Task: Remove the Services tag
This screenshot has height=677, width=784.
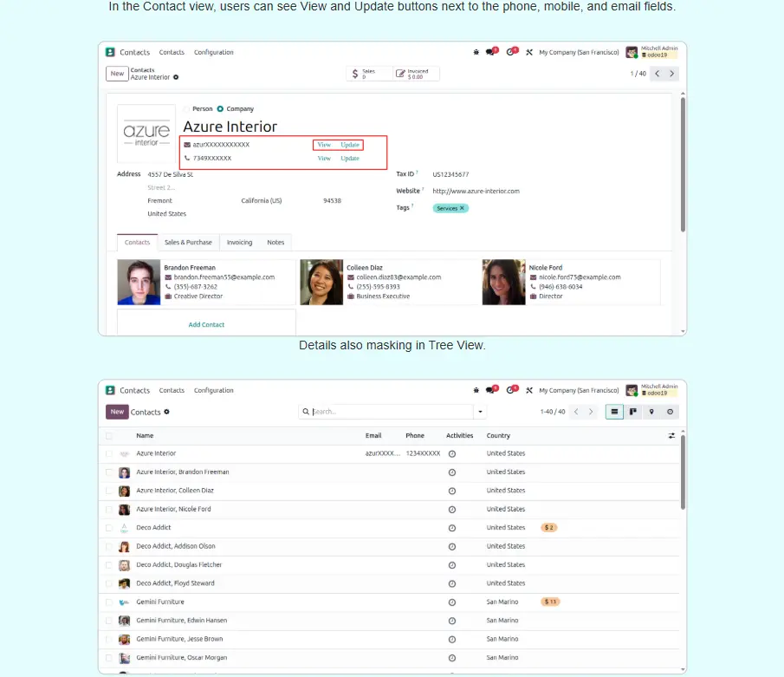Action: pyautogui.click(x=463, y=208)
